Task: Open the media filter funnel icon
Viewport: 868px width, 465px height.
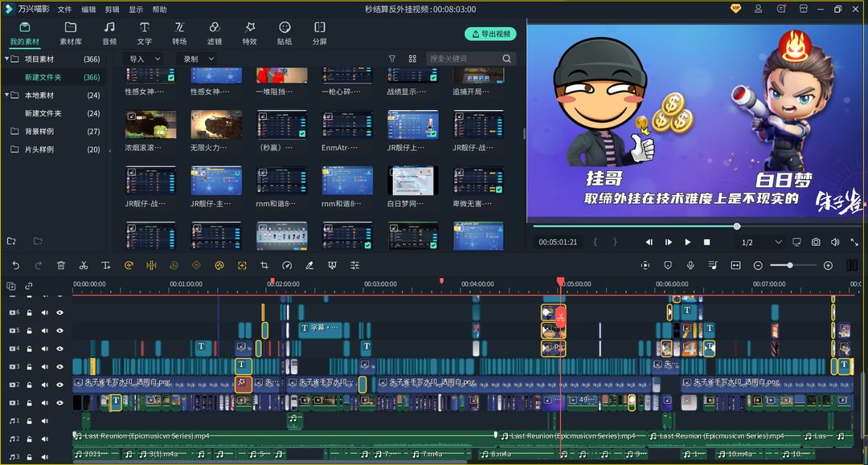Action: pyautogui.click(x=392, y=59)
